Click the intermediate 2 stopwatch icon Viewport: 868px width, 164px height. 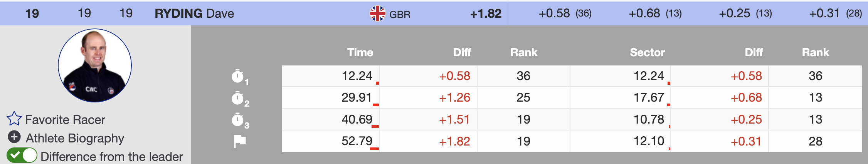(238, 98)
